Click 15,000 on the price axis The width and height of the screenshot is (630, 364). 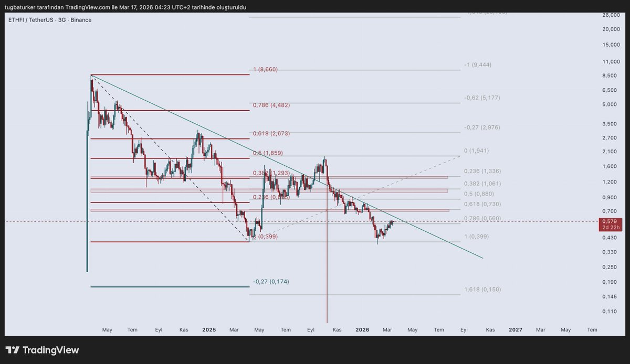tap(612, 45)
